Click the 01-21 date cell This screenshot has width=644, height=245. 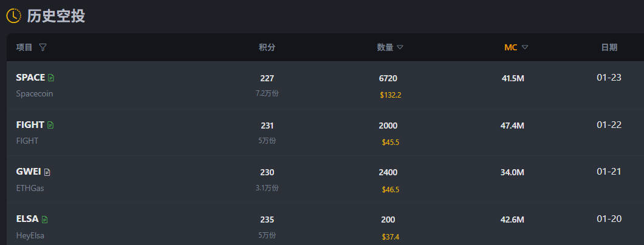pyautogui.click(x=609, y=172)
